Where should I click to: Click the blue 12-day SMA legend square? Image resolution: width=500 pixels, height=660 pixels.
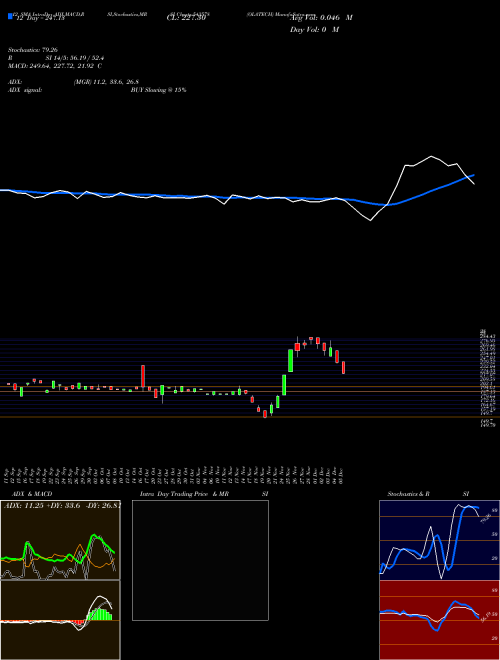(10, 16)
